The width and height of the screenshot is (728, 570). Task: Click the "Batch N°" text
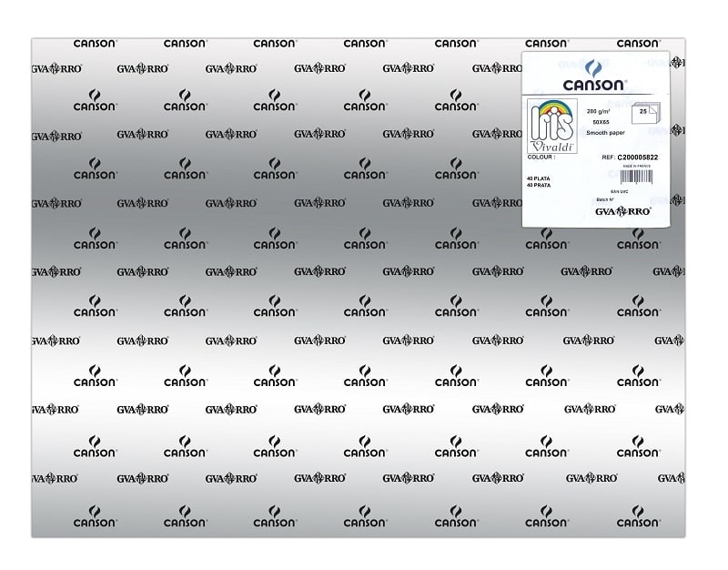click(x=605, y=199)
